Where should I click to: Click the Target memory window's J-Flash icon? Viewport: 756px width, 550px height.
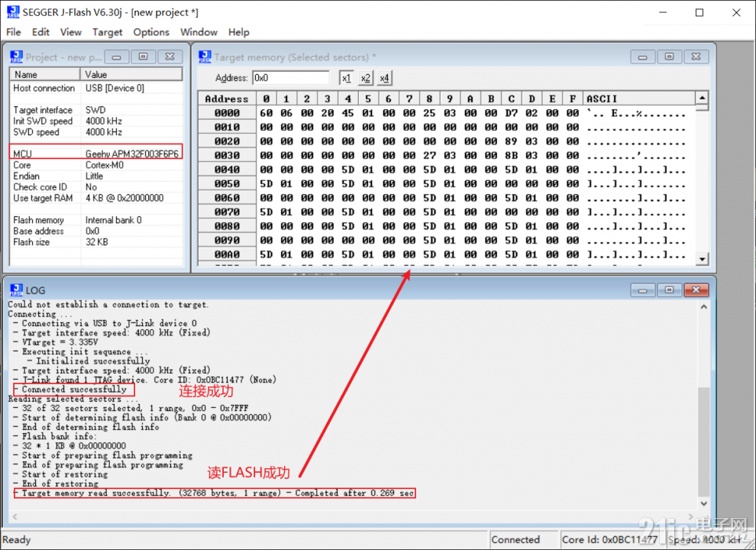click(x=205, y=57)
